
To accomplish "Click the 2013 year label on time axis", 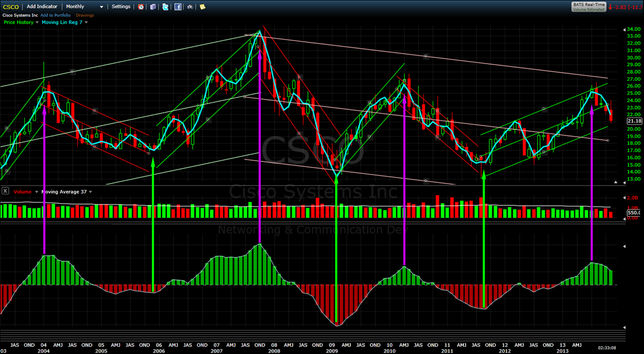I will [562, 351].
